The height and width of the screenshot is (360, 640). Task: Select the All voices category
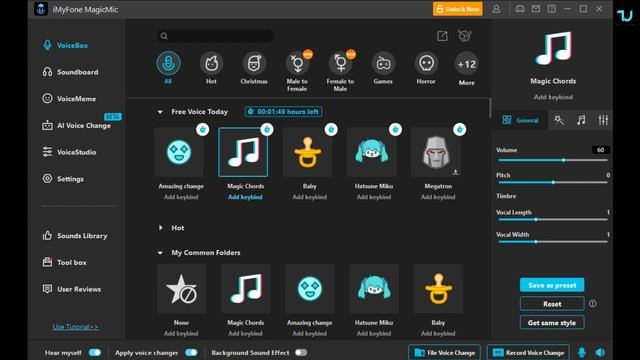point(168,68)
